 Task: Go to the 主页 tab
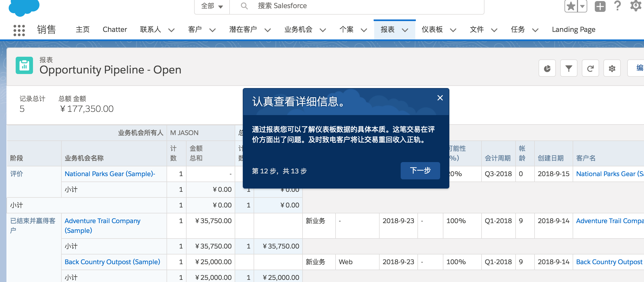click(x=83, y=29)
